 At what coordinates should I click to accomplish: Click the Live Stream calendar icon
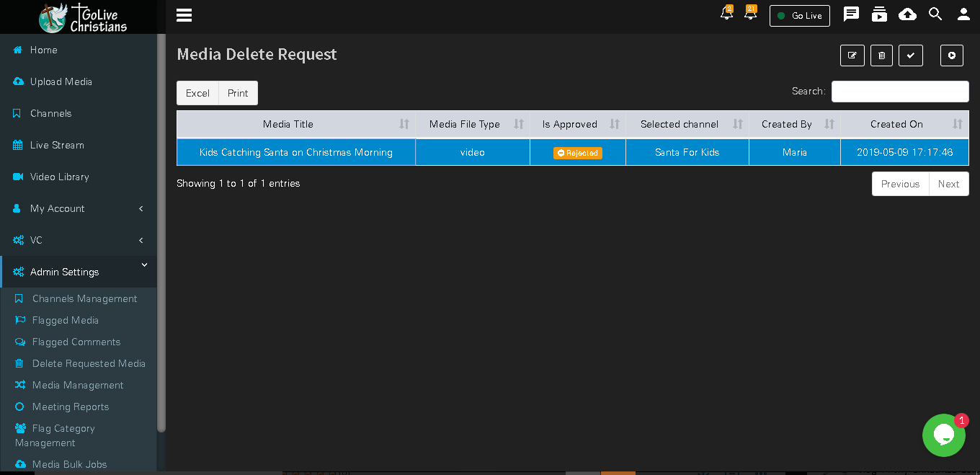[x=17, y=145]
